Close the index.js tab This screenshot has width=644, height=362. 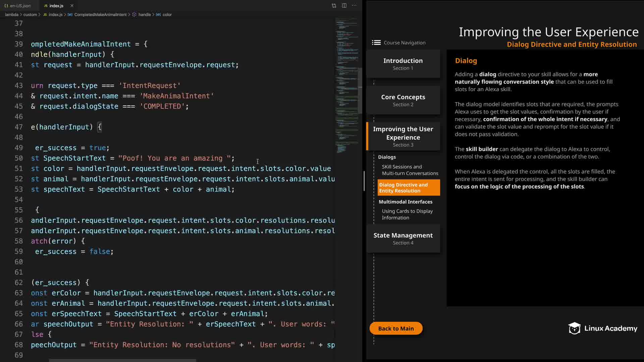(72, 6)
